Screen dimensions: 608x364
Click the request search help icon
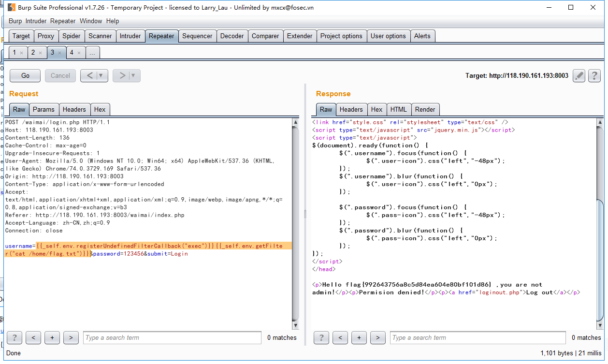tap(14, 337)
